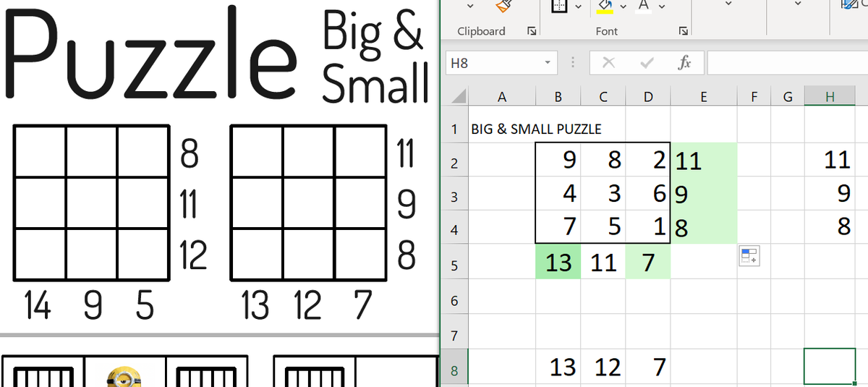Open the Font group dialog launcher

(x=682, y=31)
